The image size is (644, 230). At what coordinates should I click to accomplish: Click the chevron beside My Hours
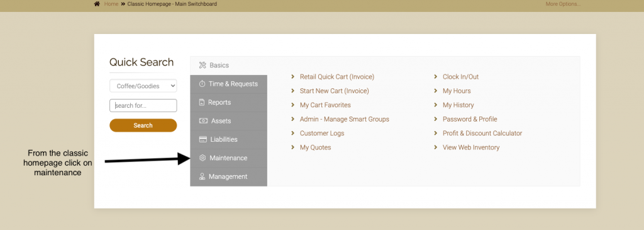pos(436,91)
